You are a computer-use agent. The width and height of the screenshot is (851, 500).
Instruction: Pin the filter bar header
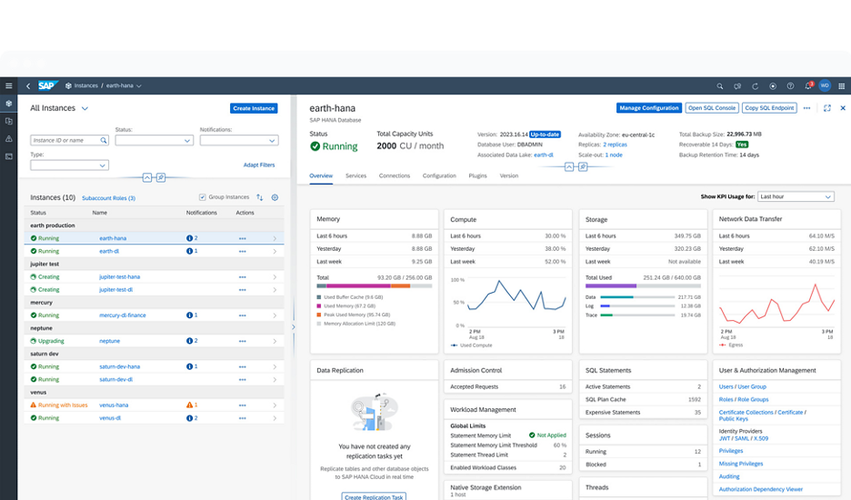click(x=161, y=178)
